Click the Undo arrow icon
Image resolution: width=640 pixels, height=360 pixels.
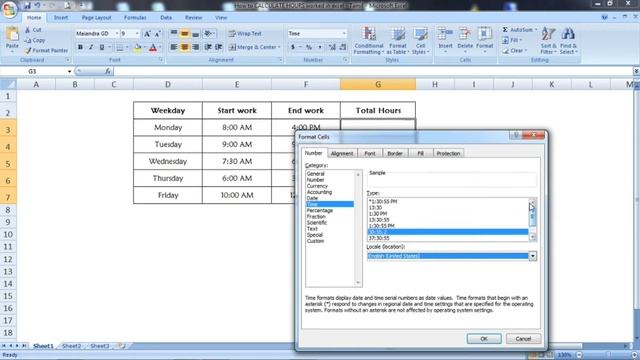point(38,5)
